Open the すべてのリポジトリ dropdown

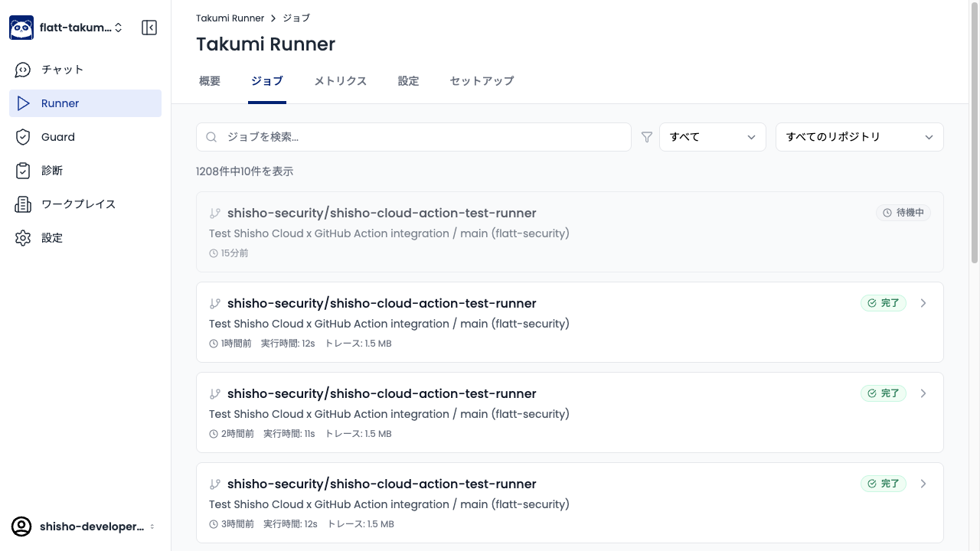pyautogui.click(x=859, y=137)
